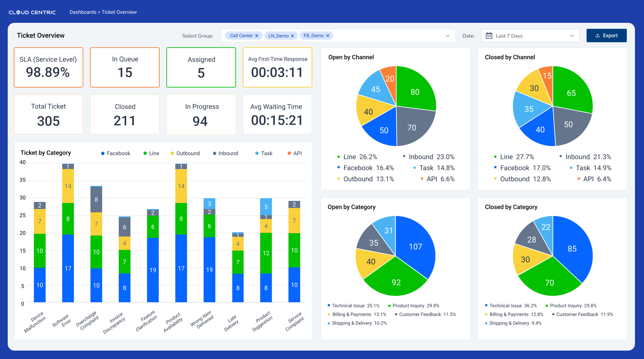This screenshot has width=644, height=359.
Task: Click API 6.6% legend in Open by Channel
Action: click(x=438, y=179)
